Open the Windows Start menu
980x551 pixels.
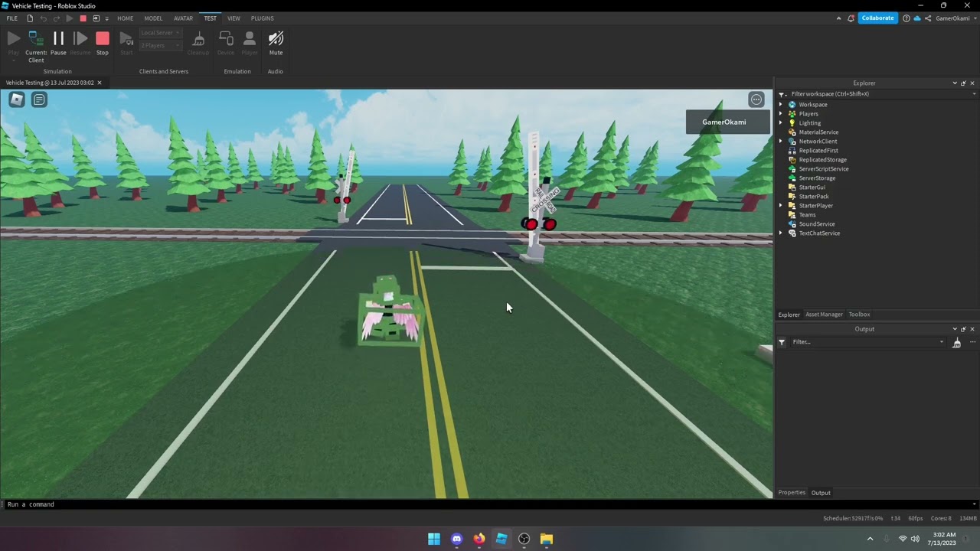click(x=434, y=539)
